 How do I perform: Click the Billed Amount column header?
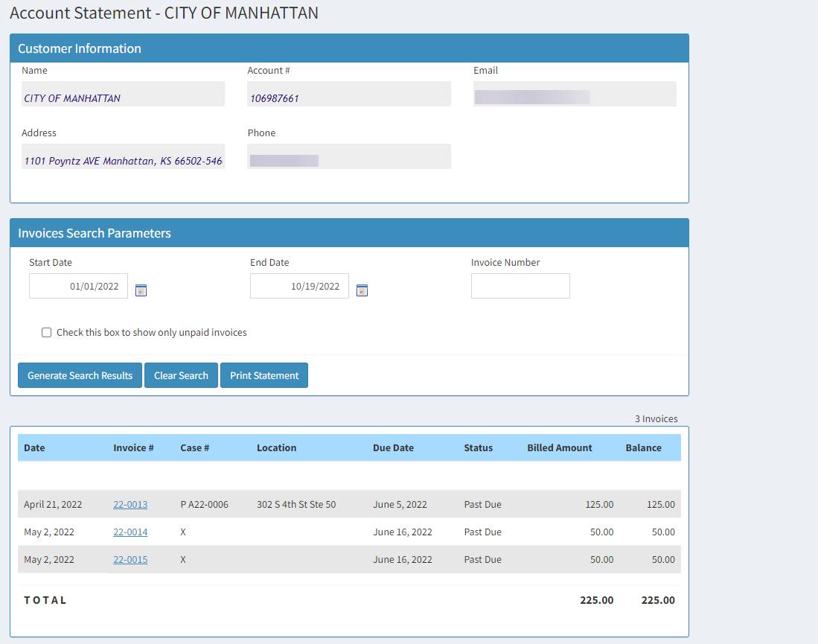560,447
